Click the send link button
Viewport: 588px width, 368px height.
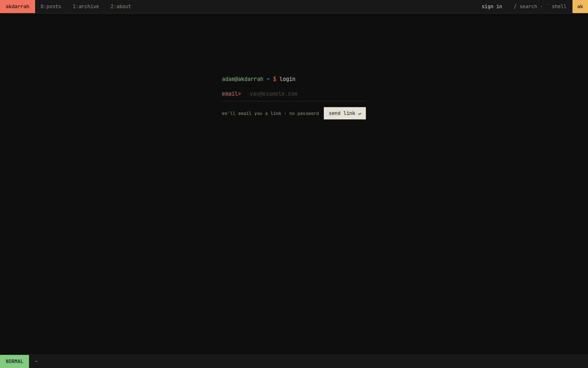[x=345, y=113]
